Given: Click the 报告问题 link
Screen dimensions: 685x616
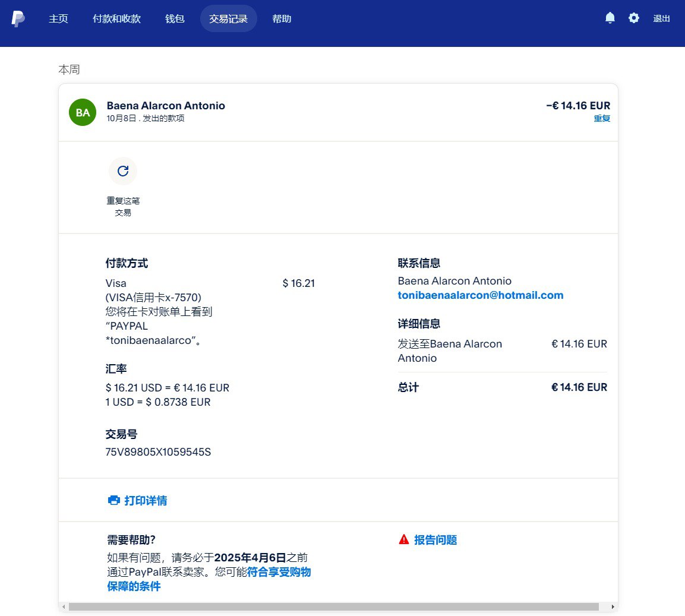Looking at the screenshot, I should [x=435, y=540].
